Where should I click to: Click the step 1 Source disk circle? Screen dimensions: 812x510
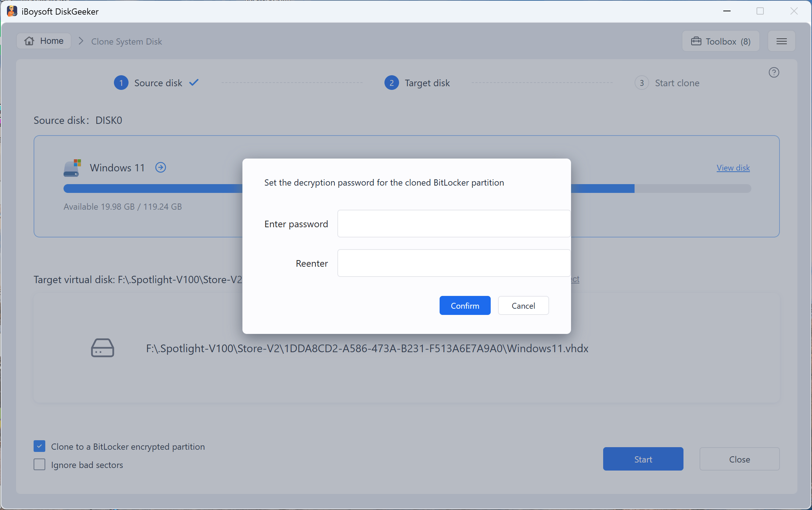[121, 83]
